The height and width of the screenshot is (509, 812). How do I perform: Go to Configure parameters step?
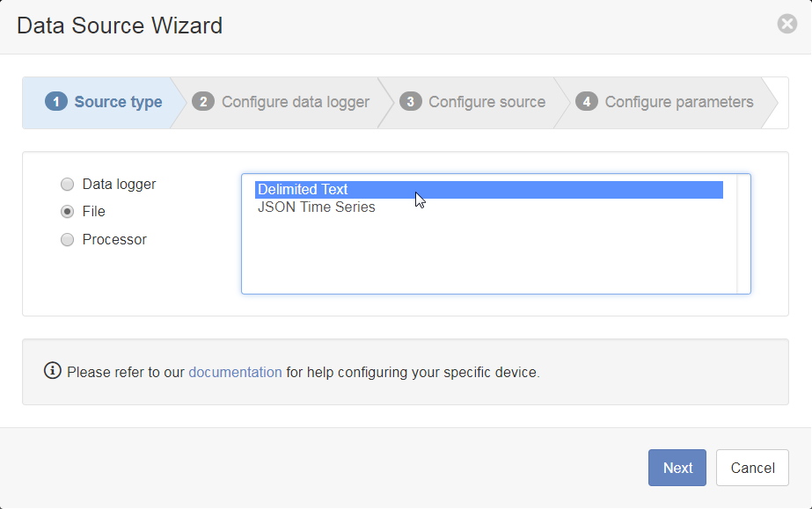click(x=665, y=103)
